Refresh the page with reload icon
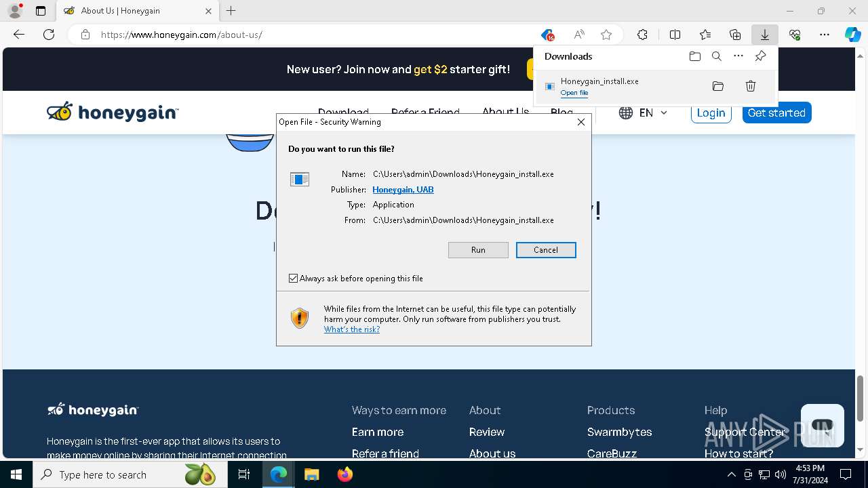 tap(49, 35)
